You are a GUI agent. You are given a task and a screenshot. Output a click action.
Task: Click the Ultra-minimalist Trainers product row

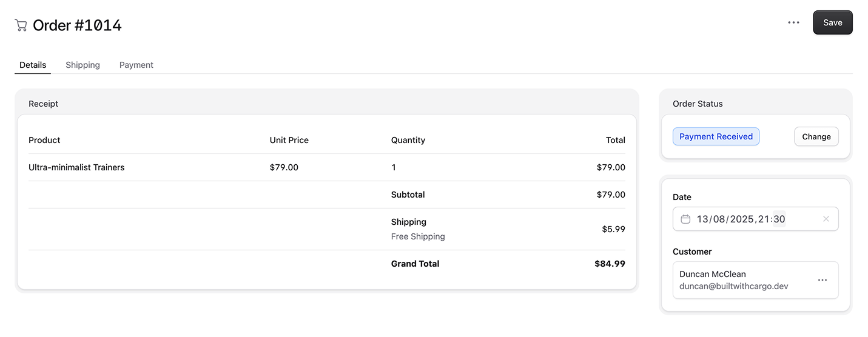326,167
